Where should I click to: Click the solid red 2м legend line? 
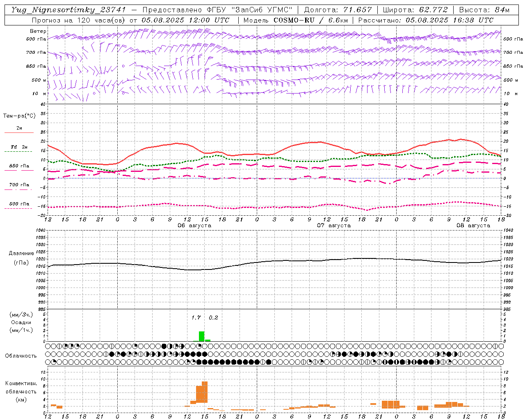[x=19, y=132]
